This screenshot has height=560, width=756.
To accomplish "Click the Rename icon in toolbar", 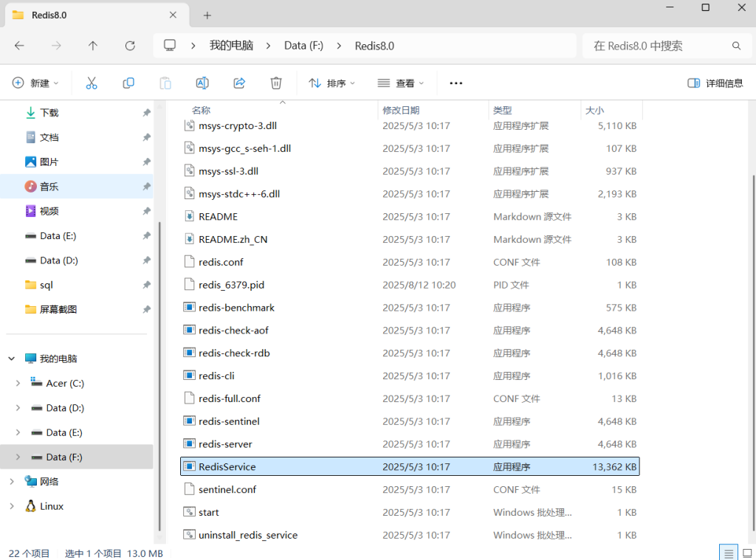I will pos(202,83).
